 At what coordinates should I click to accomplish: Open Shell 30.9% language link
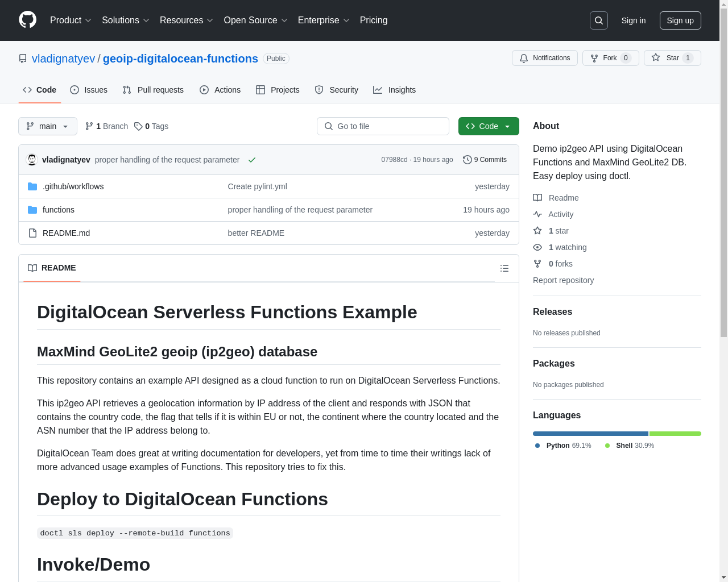coord(630,446)
